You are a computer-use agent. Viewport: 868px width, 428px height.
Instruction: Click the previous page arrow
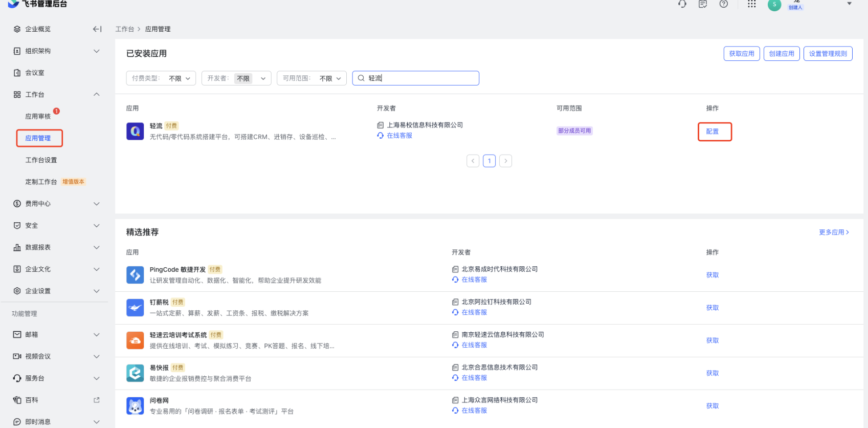[473, 161]
